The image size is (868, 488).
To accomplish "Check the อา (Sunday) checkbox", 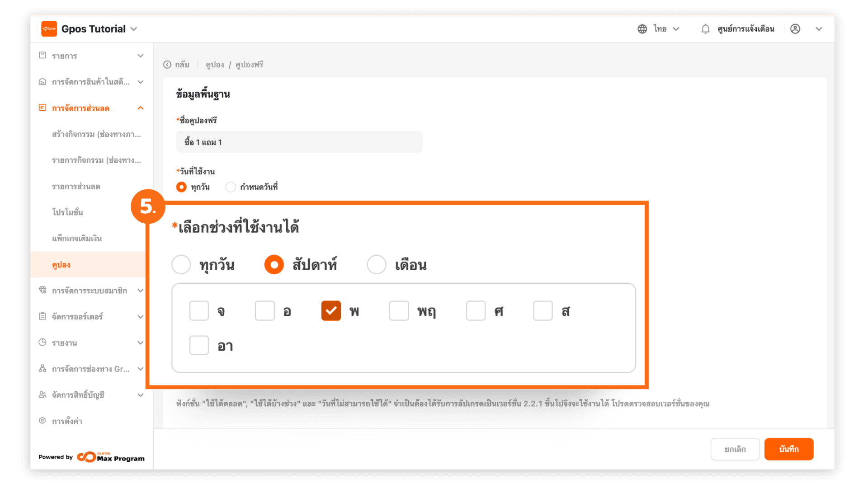I will point(199,346).
